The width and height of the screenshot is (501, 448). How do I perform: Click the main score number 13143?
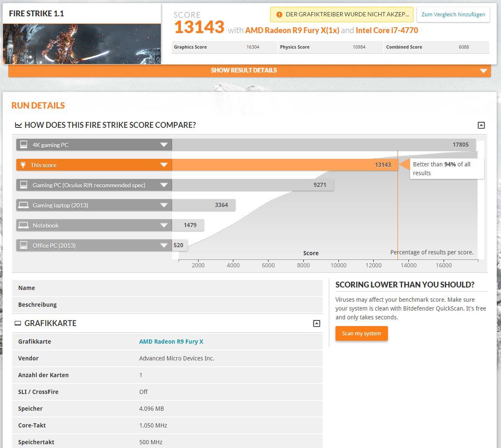199,27
